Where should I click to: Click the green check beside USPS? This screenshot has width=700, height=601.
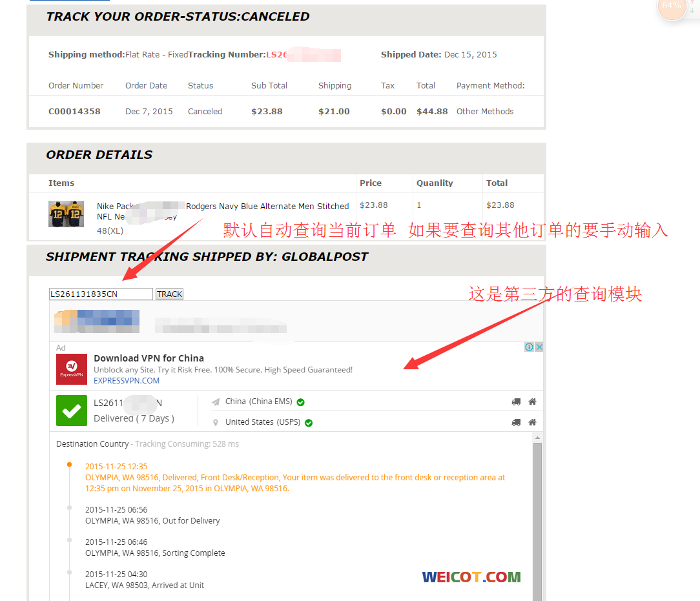(309, 423)
